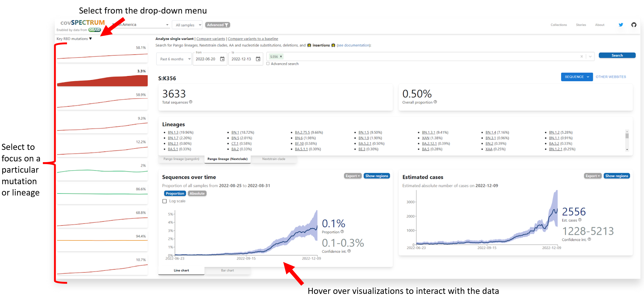Open the Twitter icon link
The image size is (644, 300).
pos(621,25)
